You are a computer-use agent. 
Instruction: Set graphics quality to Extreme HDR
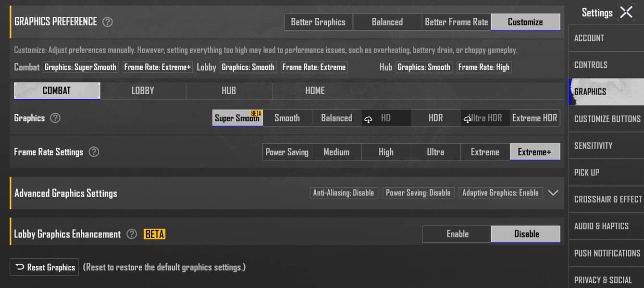coord(535,118)
